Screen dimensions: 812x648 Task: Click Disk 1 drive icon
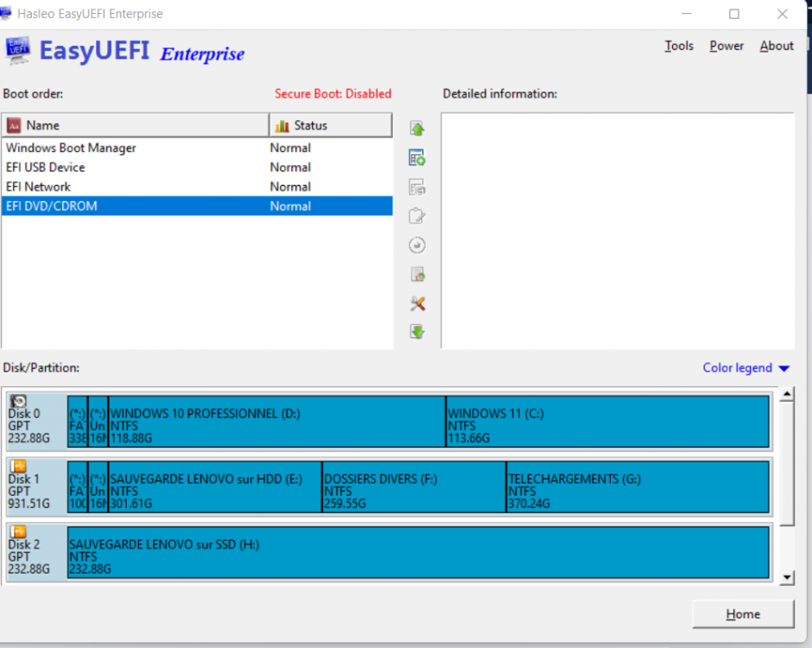[18, 467]
